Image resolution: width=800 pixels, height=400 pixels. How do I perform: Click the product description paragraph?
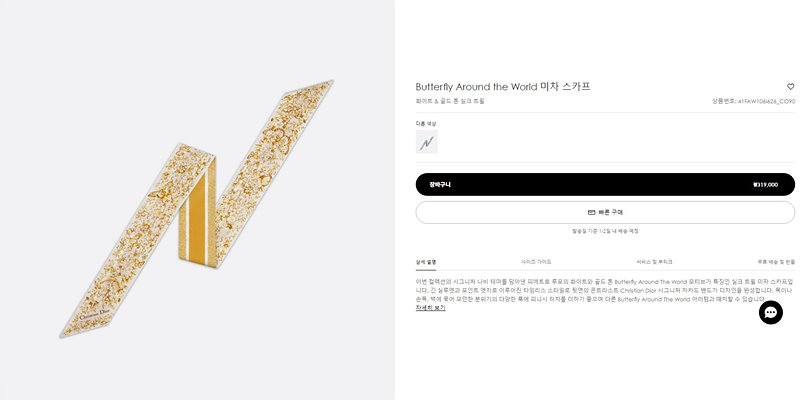pyautogui.click(x=605, y=290)
